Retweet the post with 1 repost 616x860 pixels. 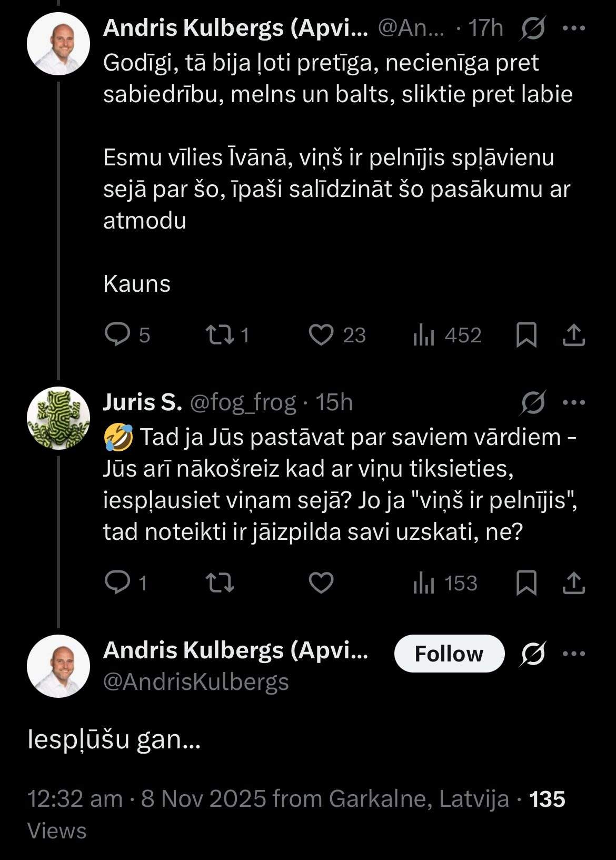[x=220, y=335]
